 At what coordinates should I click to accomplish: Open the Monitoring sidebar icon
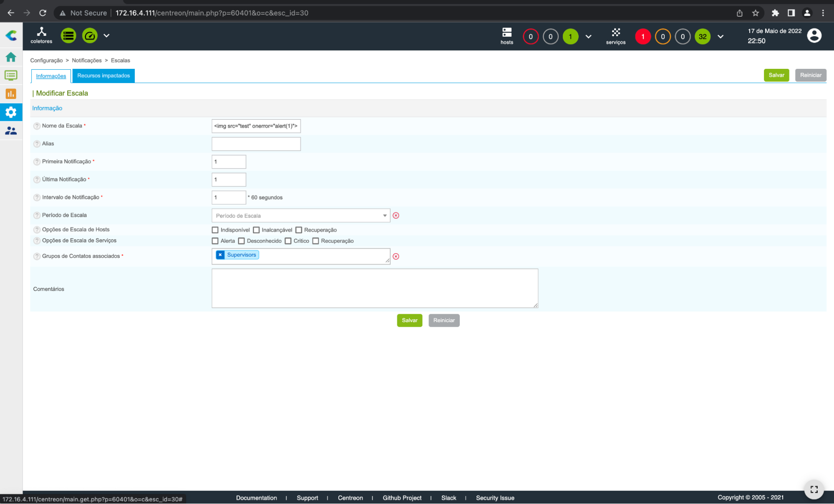click(x=11, y=76)
